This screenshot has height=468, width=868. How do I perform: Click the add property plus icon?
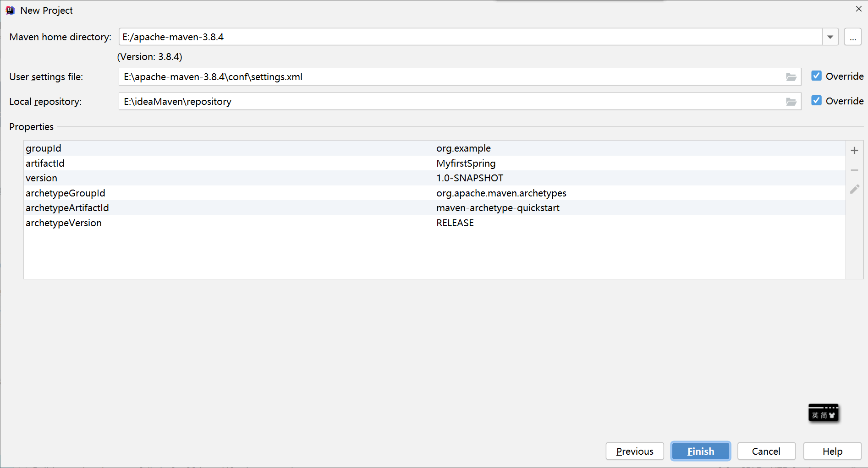[854, 151]
